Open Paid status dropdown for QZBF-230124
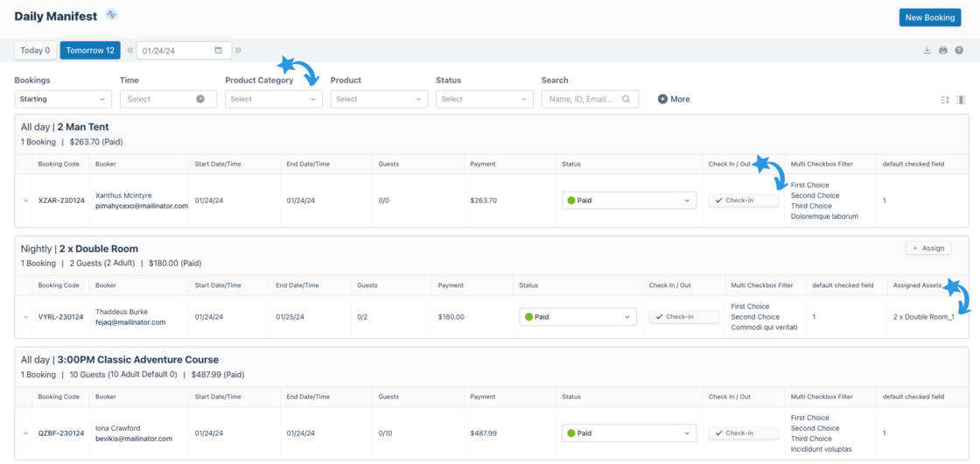The height and width of the screenshot is (464, 980). [x=629, y=432]
